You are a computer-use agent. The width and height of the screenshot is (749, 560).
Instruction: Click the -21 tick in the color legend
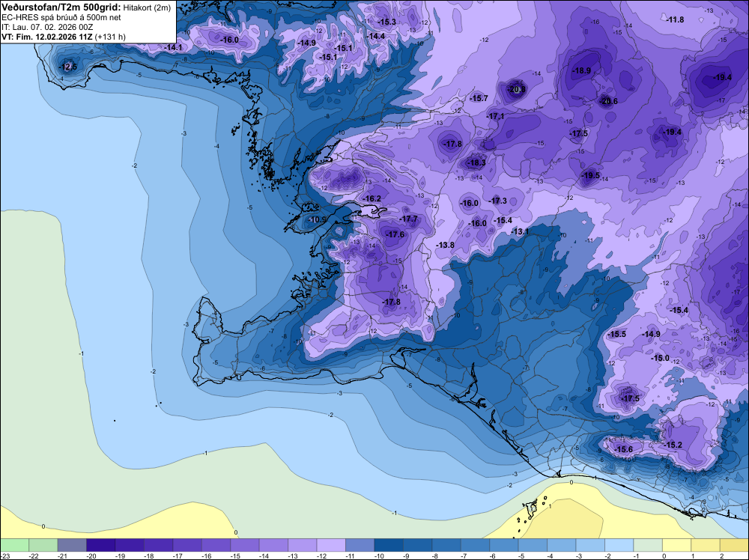click(62, 556)
